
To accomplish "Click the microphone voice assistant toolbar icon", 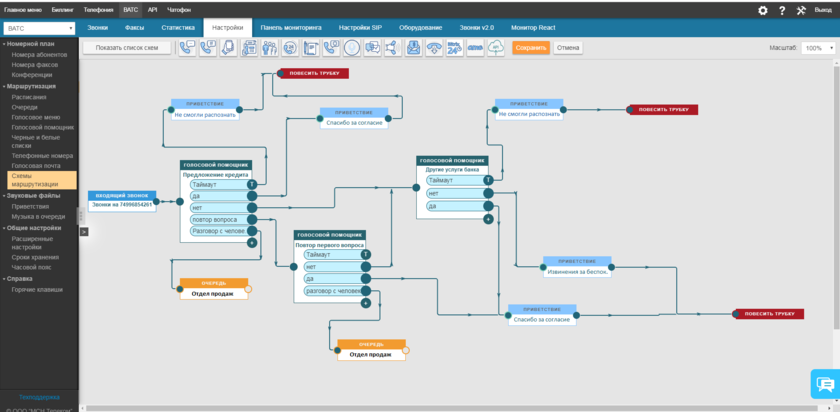I will (x=352, y=47).
